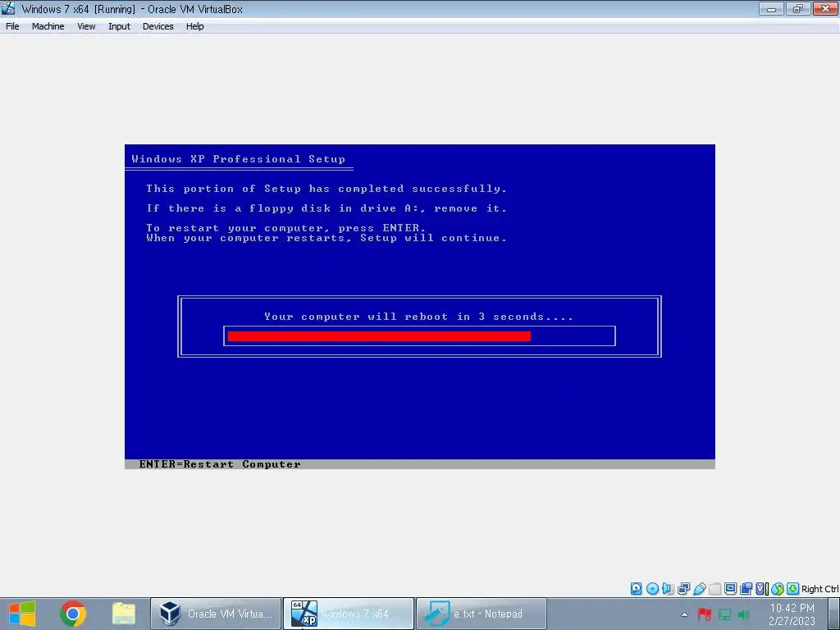
Task: Click the 'Setup has completed successfully' line
Action: coord(326,189)
